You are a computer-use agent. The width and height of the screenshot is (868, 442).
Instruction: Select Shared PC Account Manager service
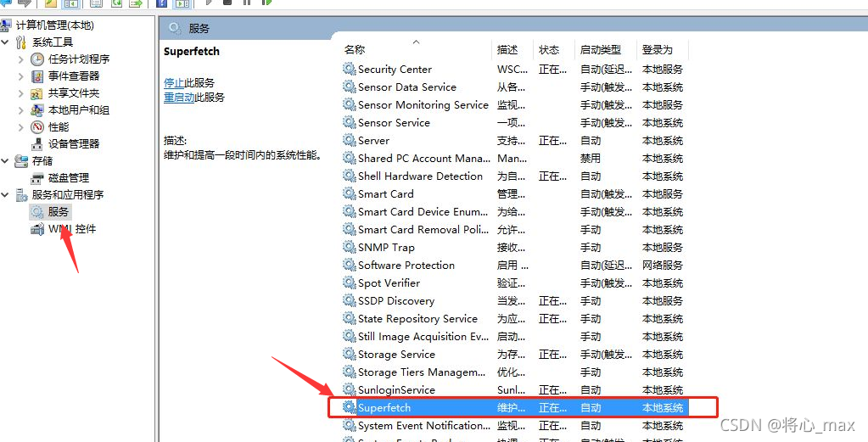[x=515, y=158]
